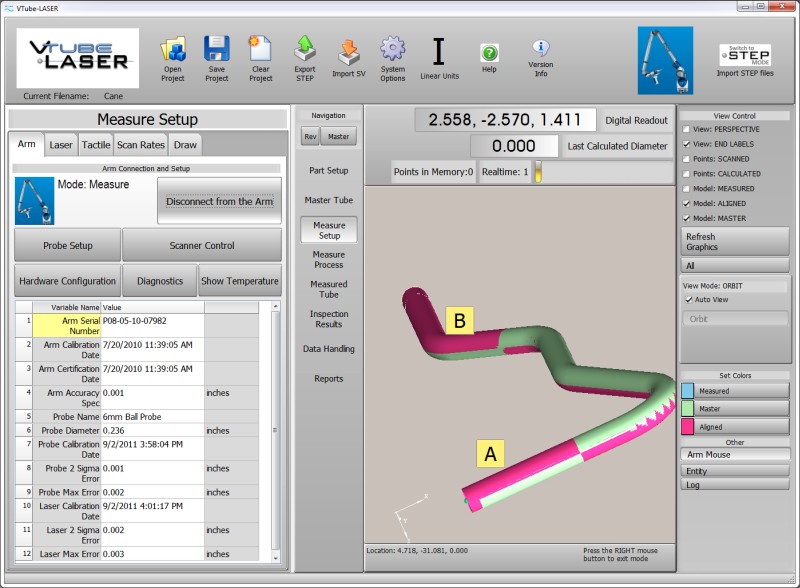This screenshot has height=588, width=800.
Task: Click the Open Project icon
Action: tap(173, 50)
